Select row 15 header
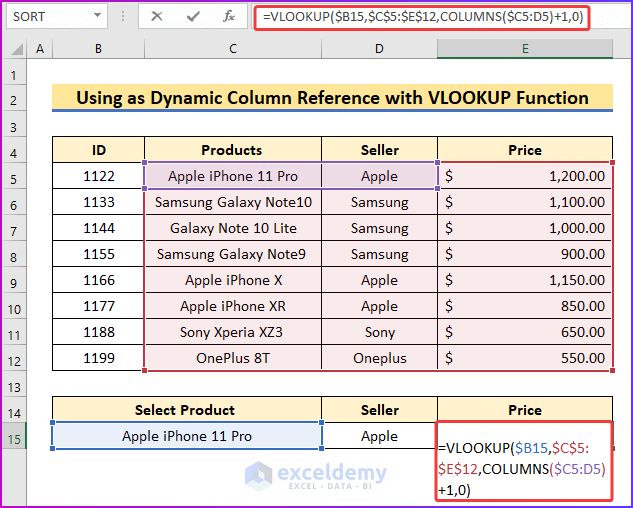The image size is (633, 508). point(14,436)
